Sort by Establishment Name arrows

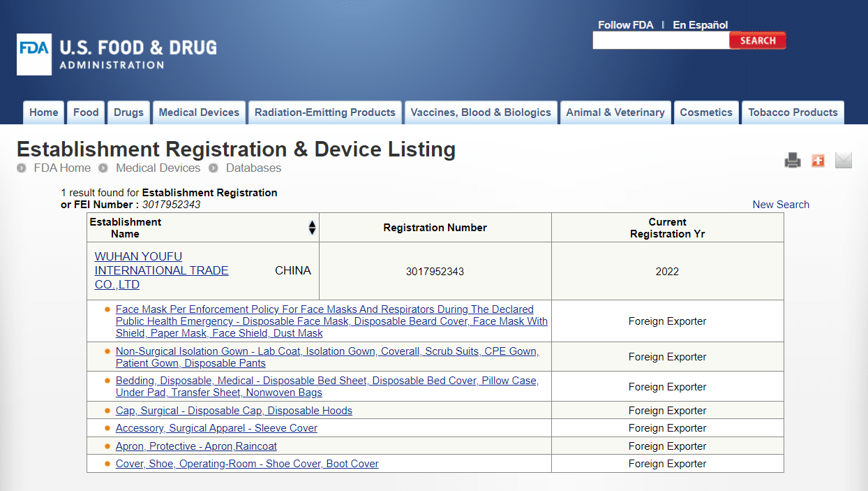312,228
